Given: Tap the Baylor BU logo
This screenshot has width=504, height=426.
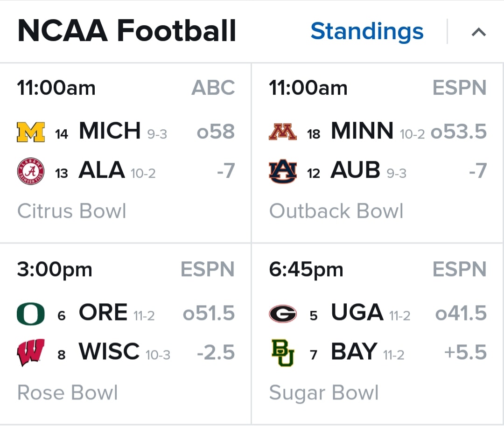Looking at the screenshot, I should coord(282,353).
